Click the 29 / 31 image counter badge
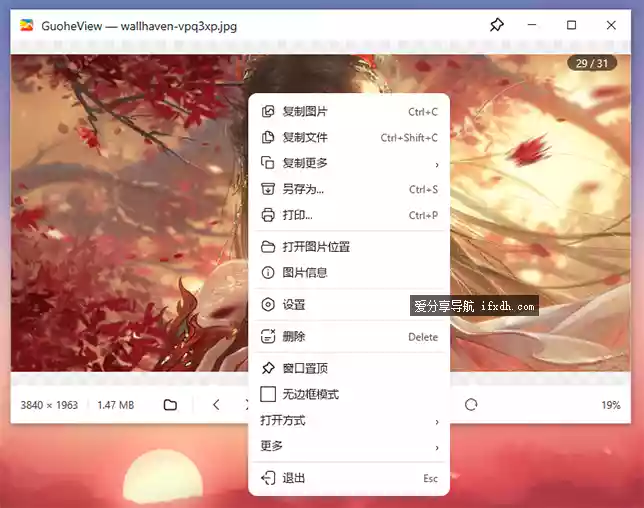The image size is (644, 508). pos(592,63)
